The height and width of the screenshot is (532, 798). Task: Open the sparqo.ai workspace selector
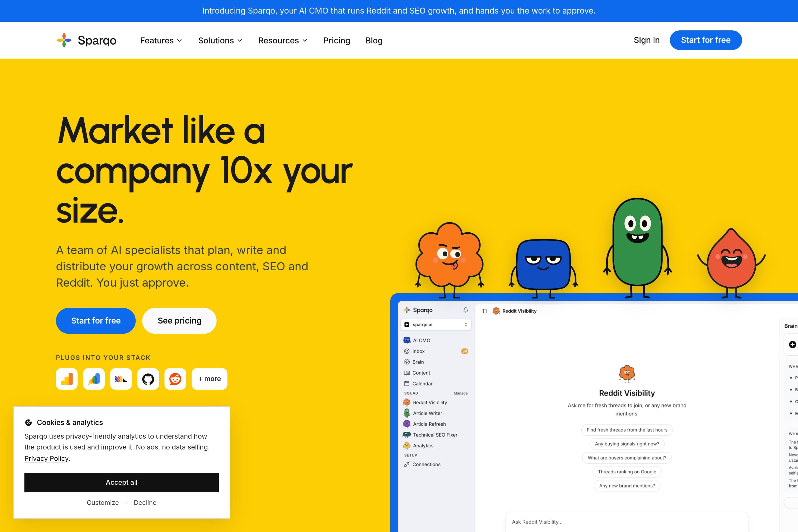[436, 324]
